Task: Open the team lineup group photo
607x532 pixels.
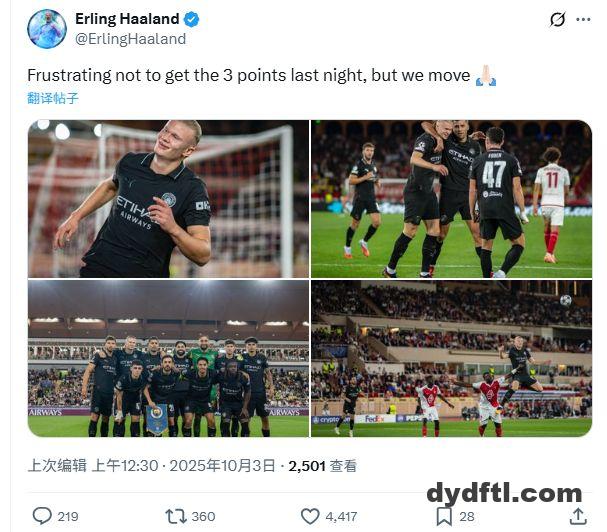Action: click(168, 359)
